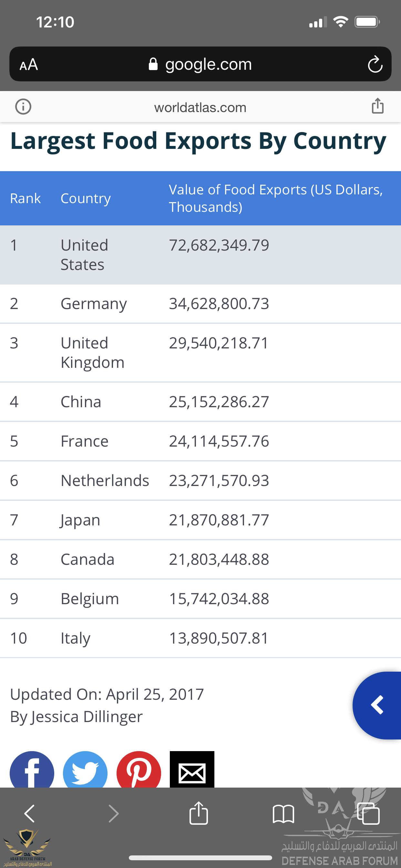Open the Safari tabs overview
The image size is (401, 868).
click(369, 813)
